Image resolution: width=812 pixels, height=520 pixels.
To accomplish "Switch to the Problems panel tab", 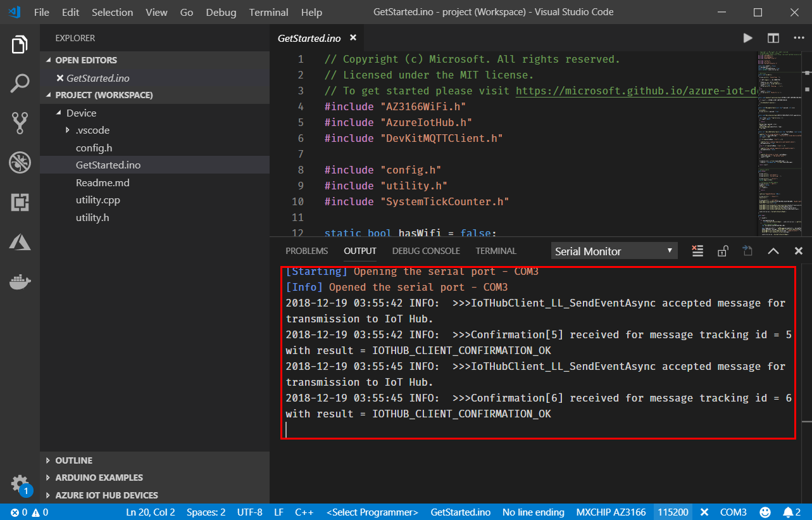I will (x=307, y=251).
